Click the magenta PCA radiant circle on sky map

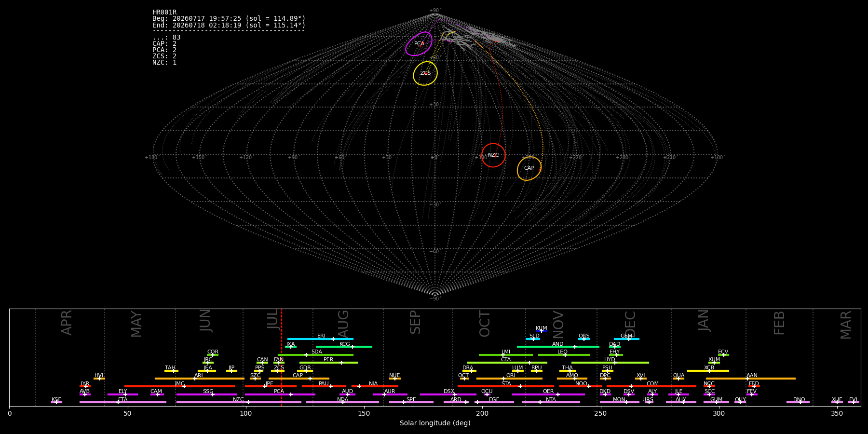tap(419, 44)
